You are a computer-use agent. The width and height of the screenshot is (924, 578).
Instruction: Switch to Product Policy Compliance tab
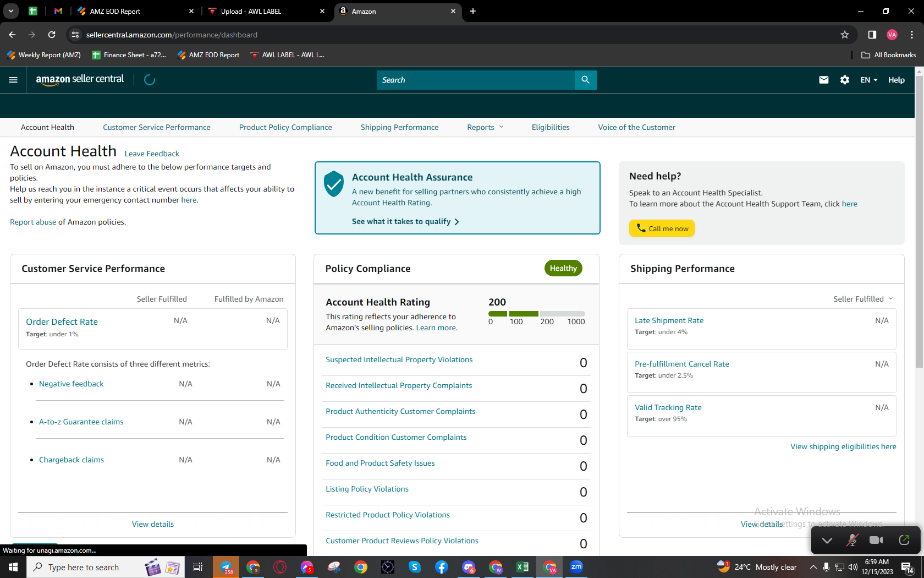click(x=285, y=127)
